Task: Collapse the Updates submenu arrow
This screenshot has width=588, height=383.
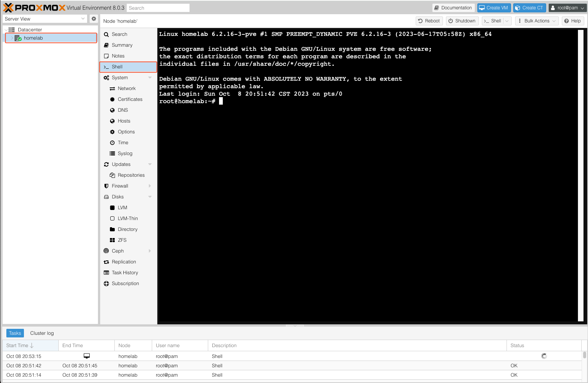Action: coord(150,164)
